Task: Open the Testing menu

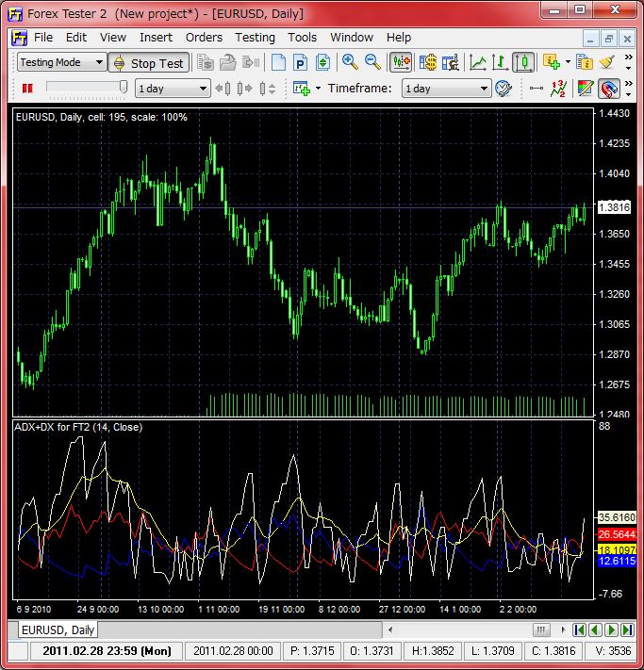Action: (255, 38)
